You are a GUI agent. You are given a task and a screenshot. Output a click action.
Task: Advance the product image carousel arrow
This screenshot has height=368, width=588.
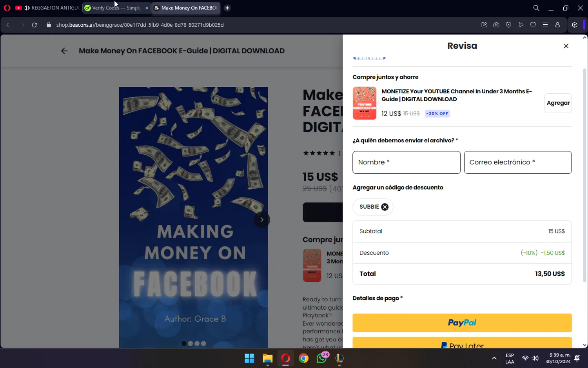click(262, 220)
